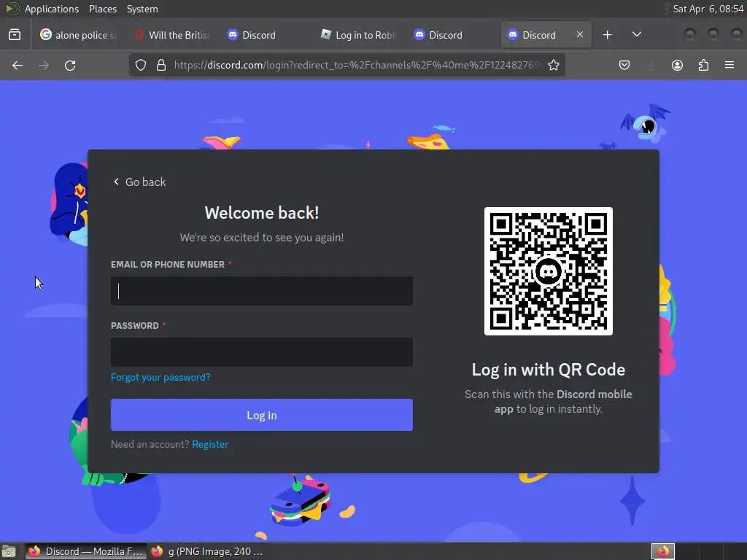Click the browser forward arrow button
Viewport: 747px width, 560px height.
click(x=44, y=65)
